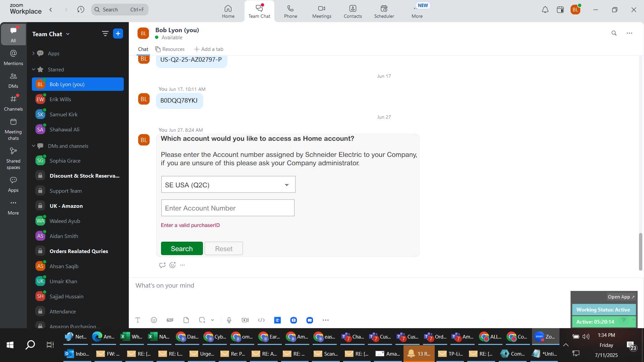This screenshot has height=362, width=644.
Task: Open the BL profile avatar menu
Action: (x=576, y=9)
